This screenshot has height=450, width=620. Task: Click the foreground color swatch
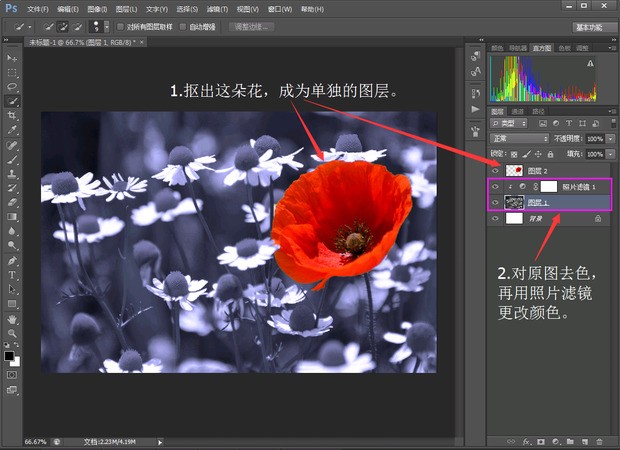9,354
